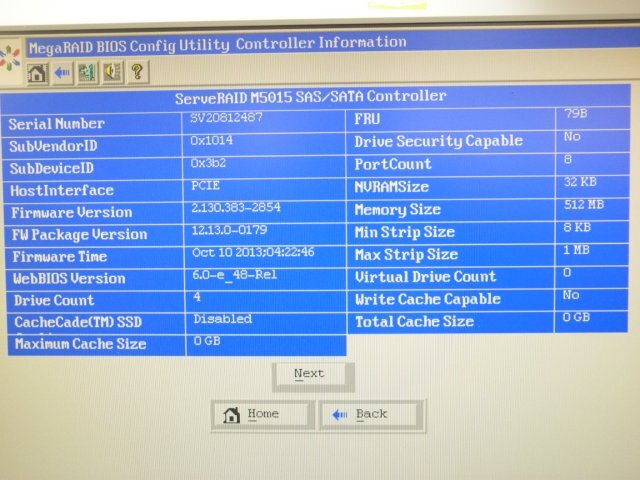The image size is (640, 480).
Task: Select the 32 KB value
Action: point(580,182)
